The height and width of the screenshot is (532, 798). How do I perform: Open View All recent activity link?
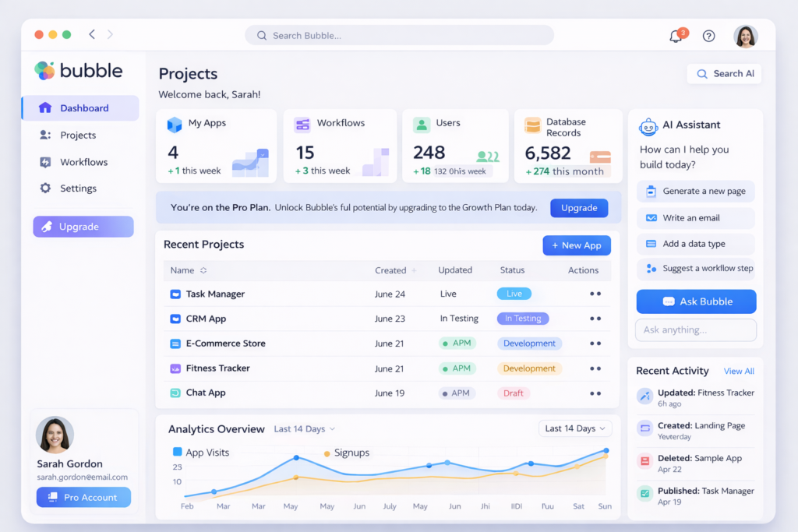click(739, 372)
